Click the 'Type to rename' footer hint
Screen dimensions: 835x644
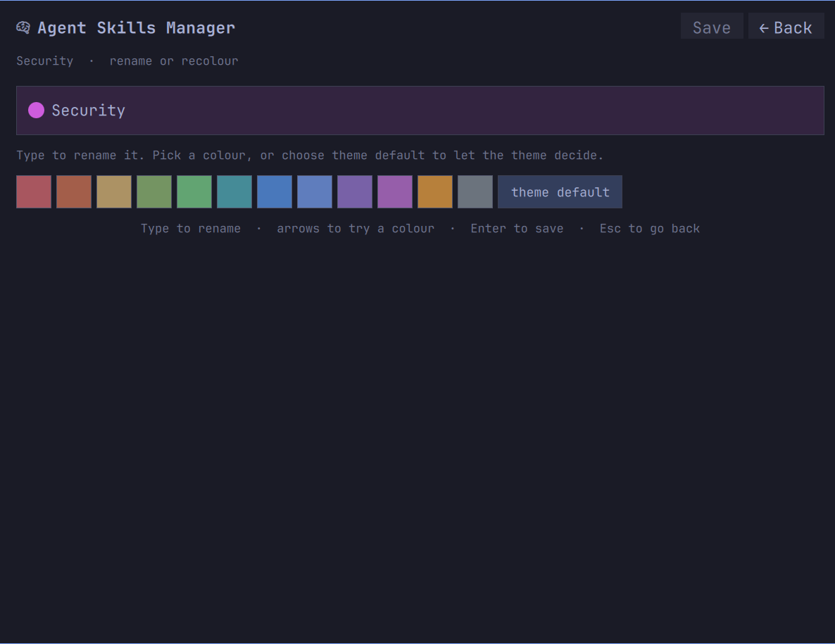click(191, 228)
